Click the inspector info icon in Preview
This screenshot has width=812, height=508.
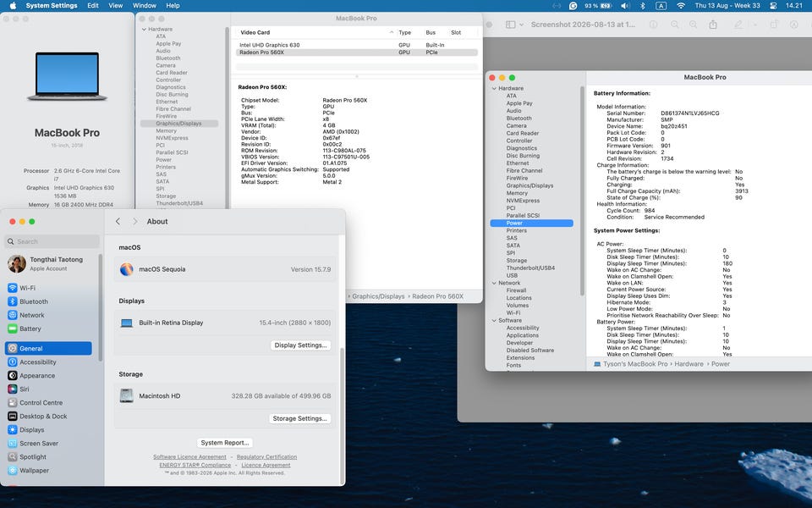click(x=654, y=25)
